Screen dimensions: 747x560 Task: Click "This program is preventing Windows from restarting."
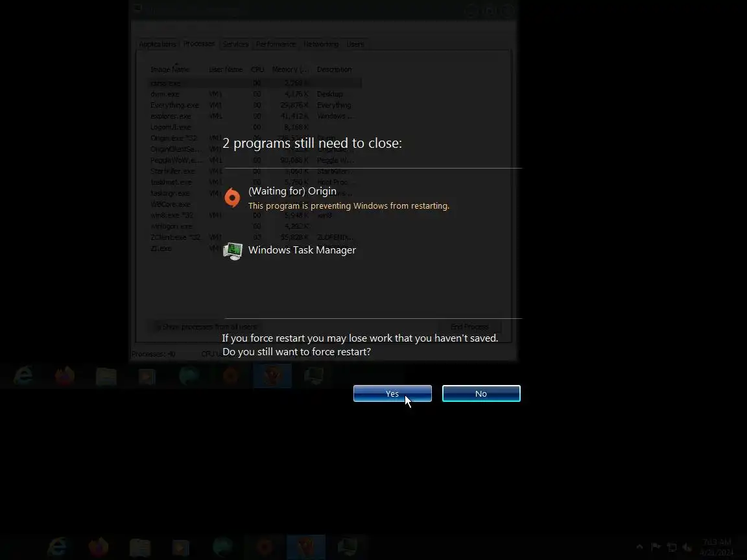(349, 205)
